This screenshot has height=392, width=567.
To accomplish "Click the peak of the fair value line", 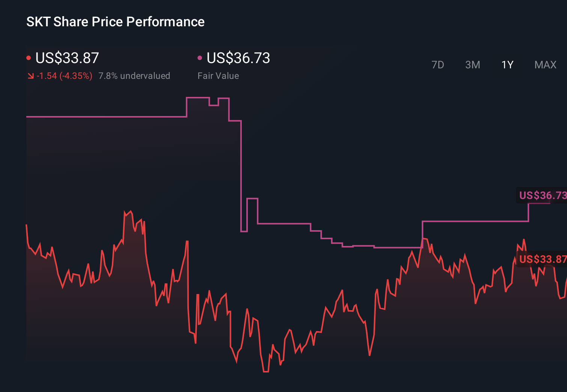I will coord(197,98).
